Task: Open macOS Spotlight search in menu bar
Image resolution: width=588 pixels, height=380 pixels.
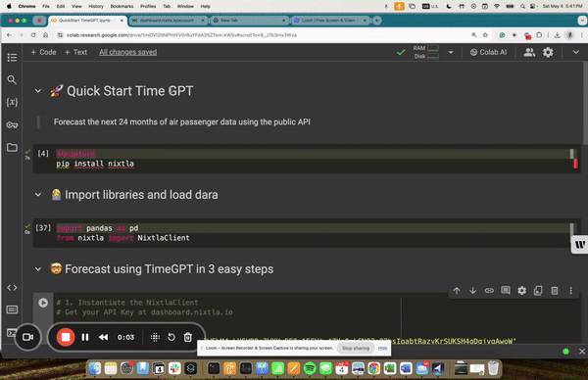Action: [x=522, y=6]
